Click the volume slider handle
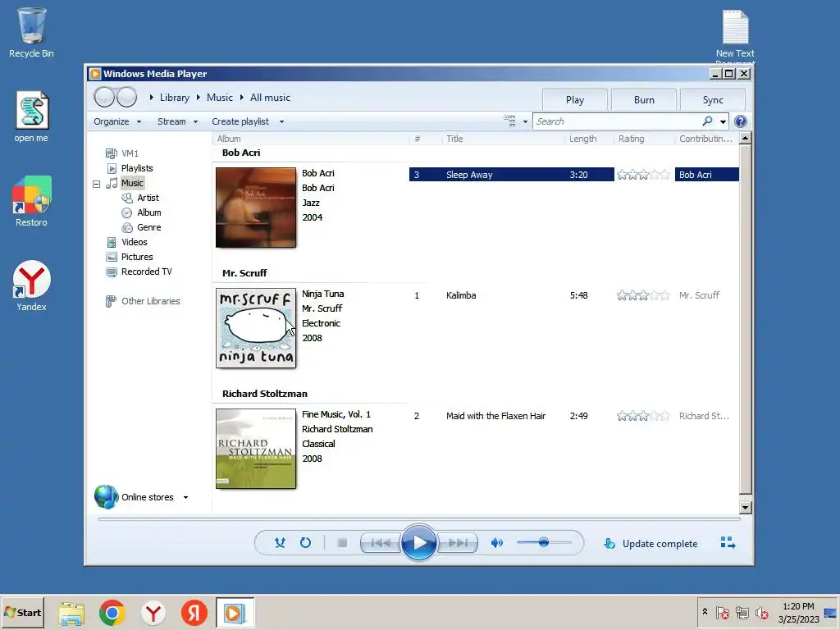Image resolution: width=840 pixels, height=630 pixels. pyautogui.click(x=544, y=542)
